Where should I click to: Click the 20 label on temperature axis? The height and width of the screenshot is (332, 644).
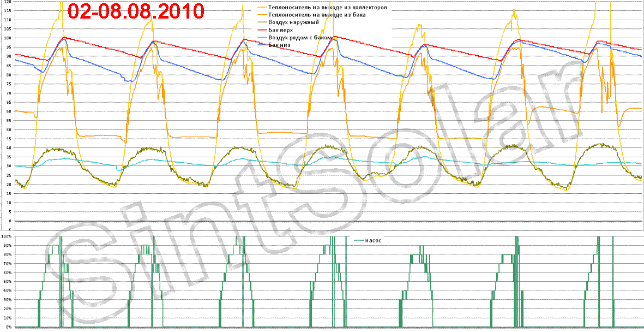tap(9, 185)
